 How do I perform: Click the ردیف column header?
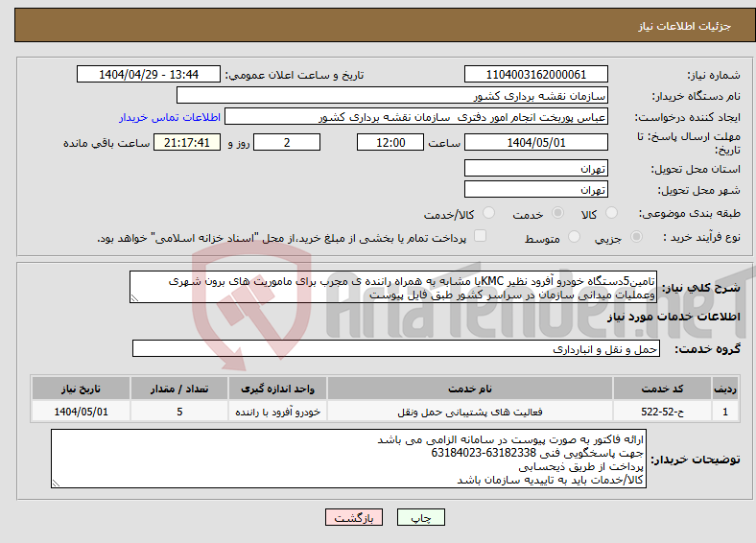coord(725,389)
